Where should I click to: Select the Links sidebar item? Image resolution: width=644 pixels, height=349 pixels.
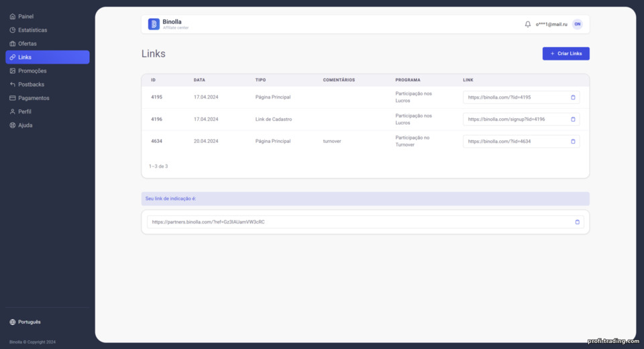47,57
